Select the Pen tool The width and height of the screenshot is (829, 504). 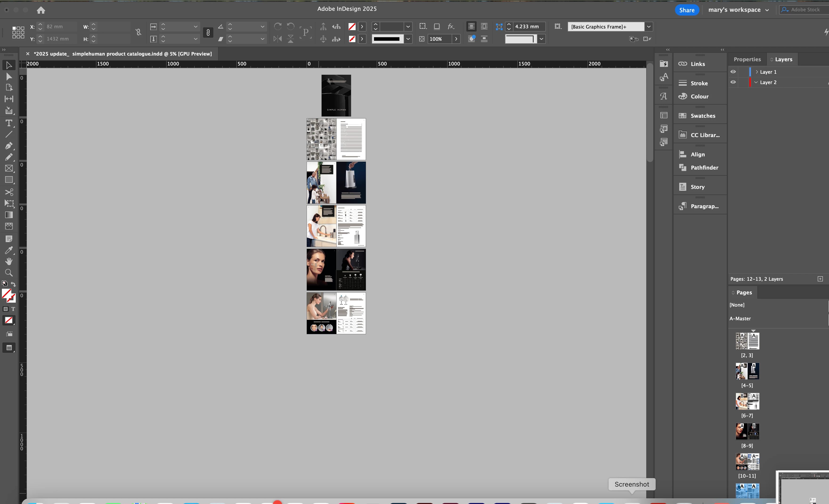tap(9, 145)
